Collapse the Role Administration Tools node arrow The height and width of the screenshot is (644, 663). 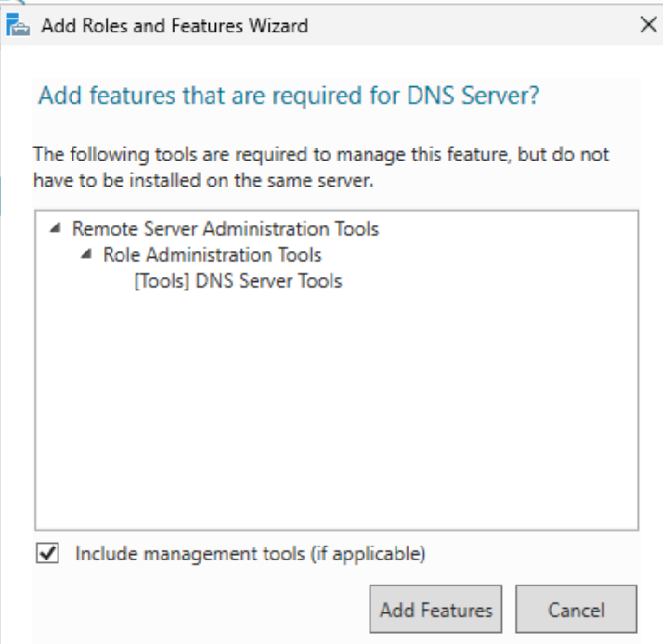(x=86, y=254)
